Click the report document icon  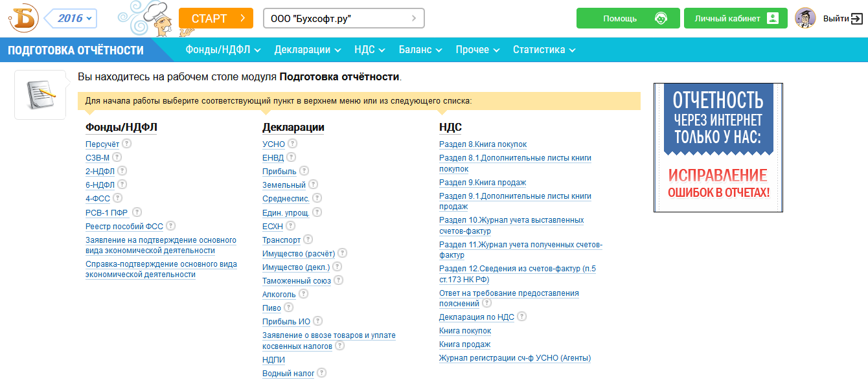40,95
